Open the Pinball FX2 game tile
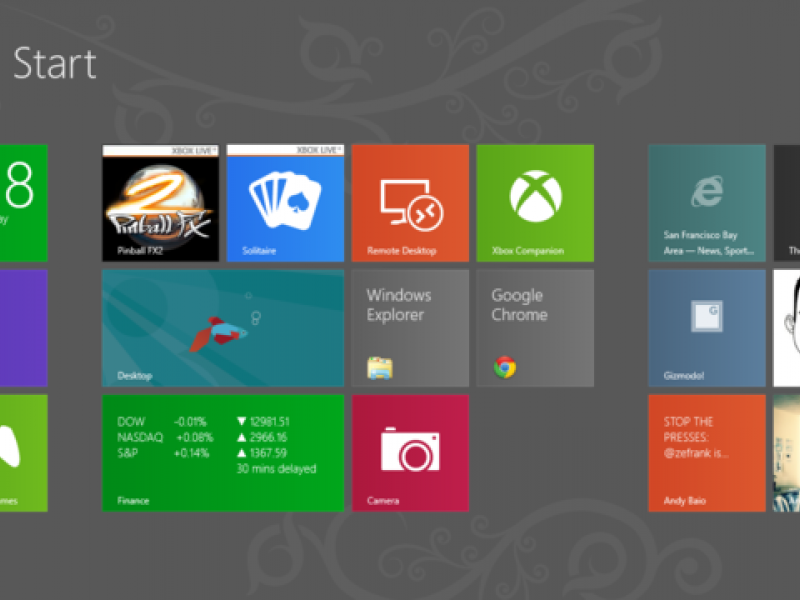 (161, 203)
